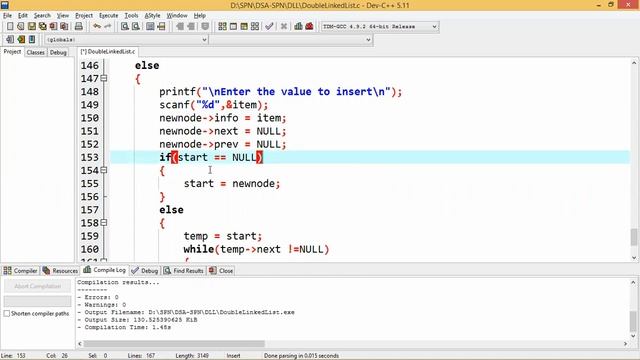Undo the last edit using toolbar
Viewport: 640px width, 360px height.
[97, 27]
